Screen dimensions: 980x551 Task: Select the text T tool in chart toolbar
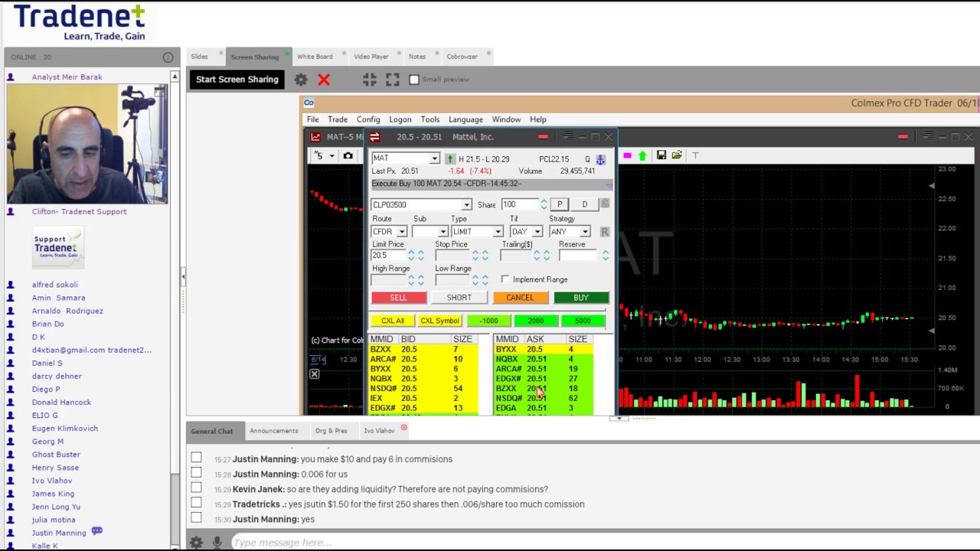695,155
